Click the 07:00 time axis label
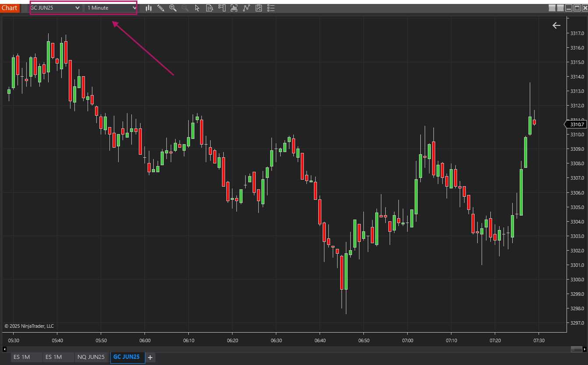 coord(408,340)
